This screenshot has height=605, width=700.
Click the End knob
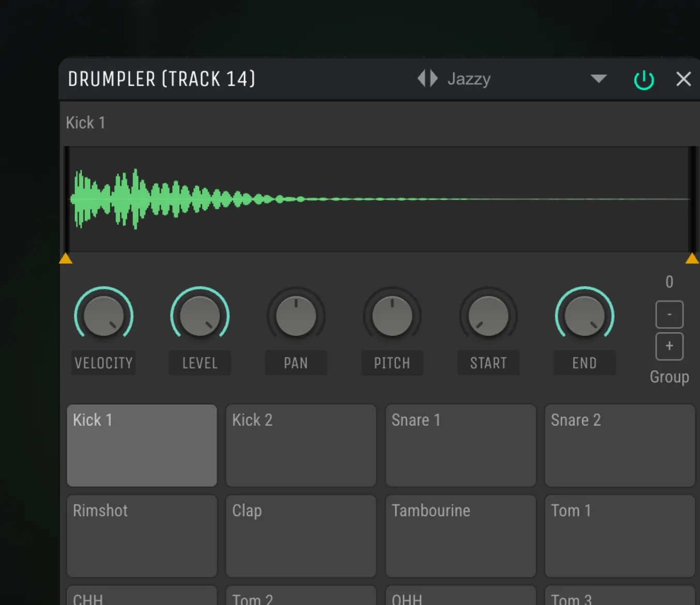[584, 316]
